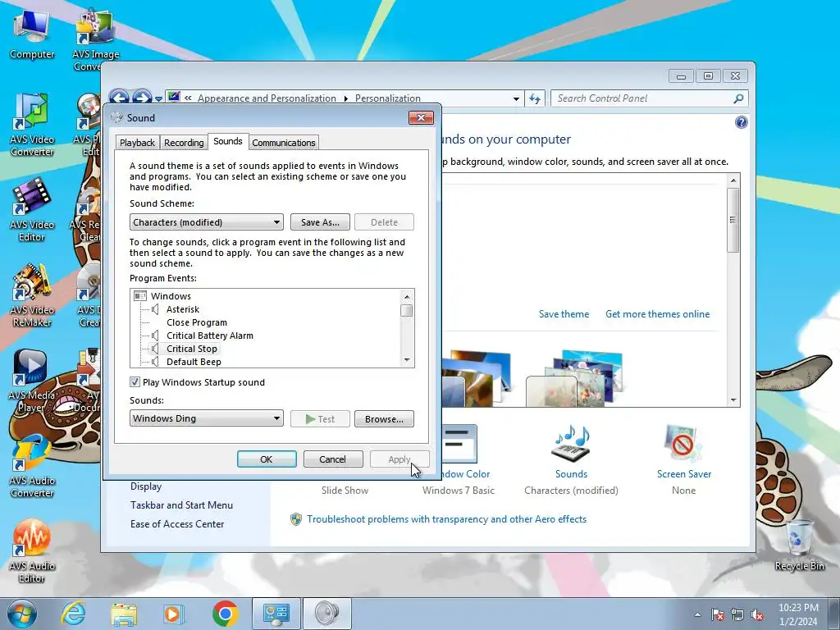Screen dimensions: 840x630
Task: Open Ease of Access Center link
Action: pyautogui.click(x=177, y=524)
